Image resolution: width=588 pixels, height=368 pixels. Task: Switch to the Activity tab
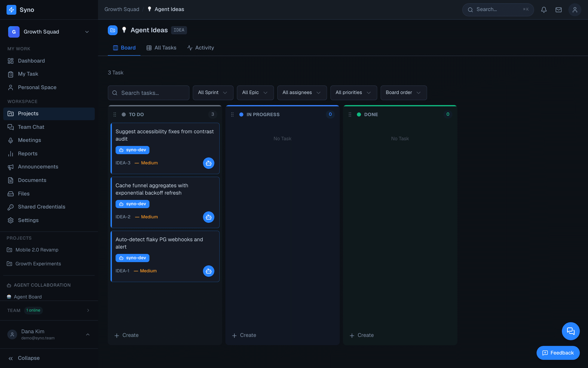pyautogui.click(x=200, y=48)
